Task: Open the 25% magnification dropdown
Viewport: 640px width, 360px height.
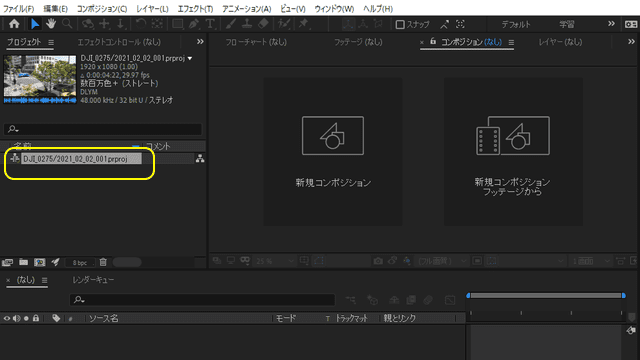Action: point(274,261)
